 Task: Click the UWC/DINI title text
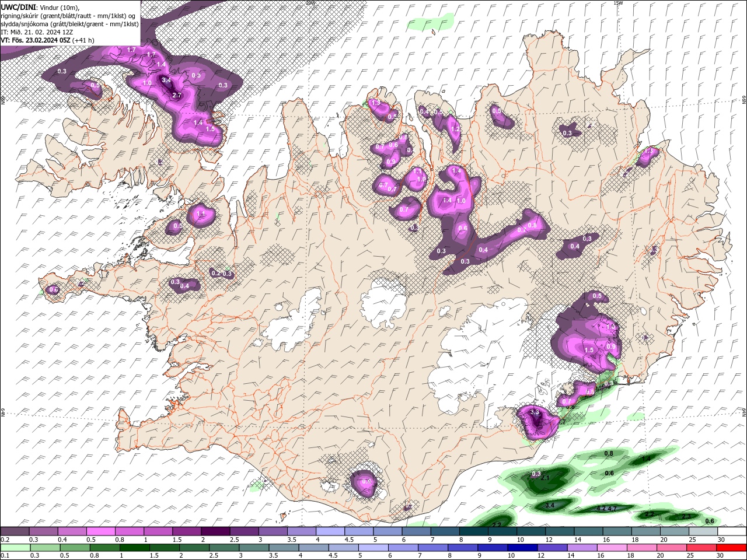pos(18,7)
